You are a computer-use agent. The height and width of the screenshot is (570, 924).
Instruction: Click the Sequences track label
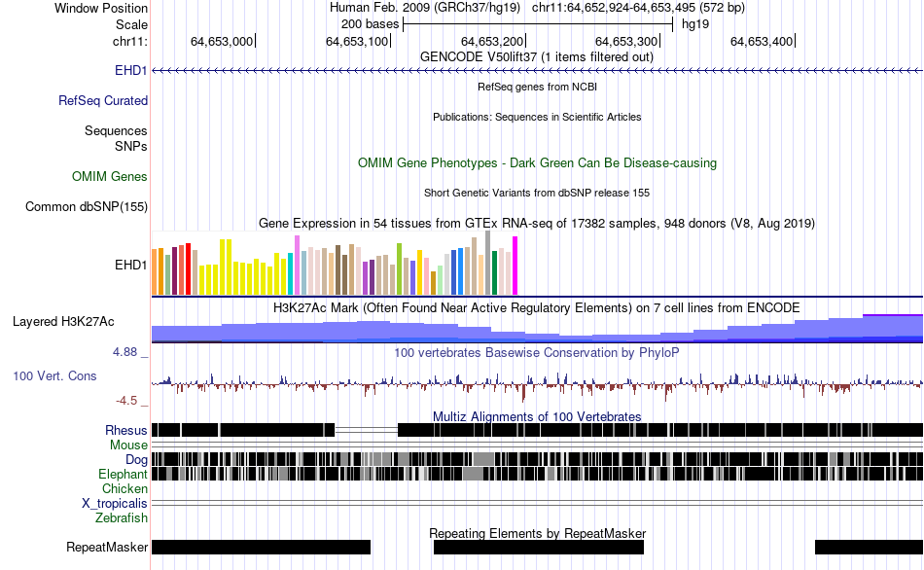click(x=116, y=131)
